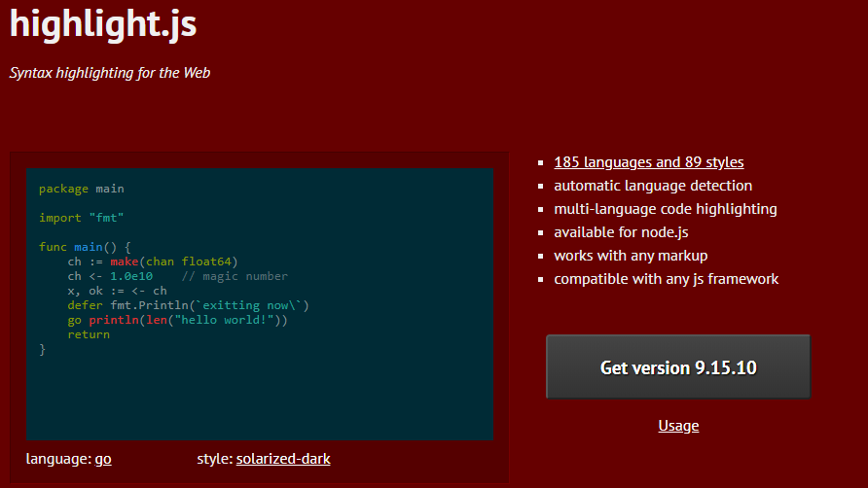Click the '// magic number' comment
Image resolution: width=868 pixels, height=488 pixels.
(235, 276)
